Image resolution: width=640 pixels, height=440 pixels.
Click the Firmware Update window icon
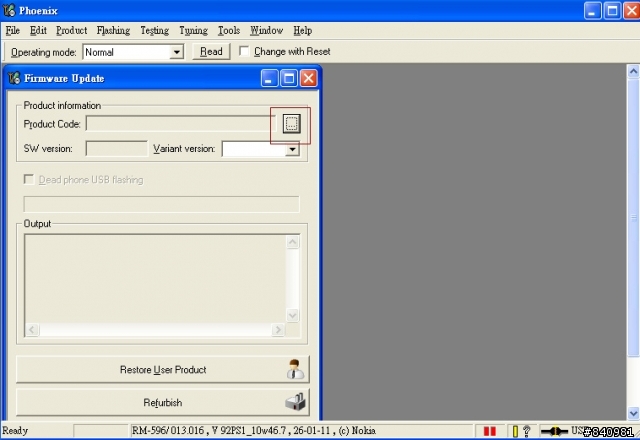pos(14,78)
